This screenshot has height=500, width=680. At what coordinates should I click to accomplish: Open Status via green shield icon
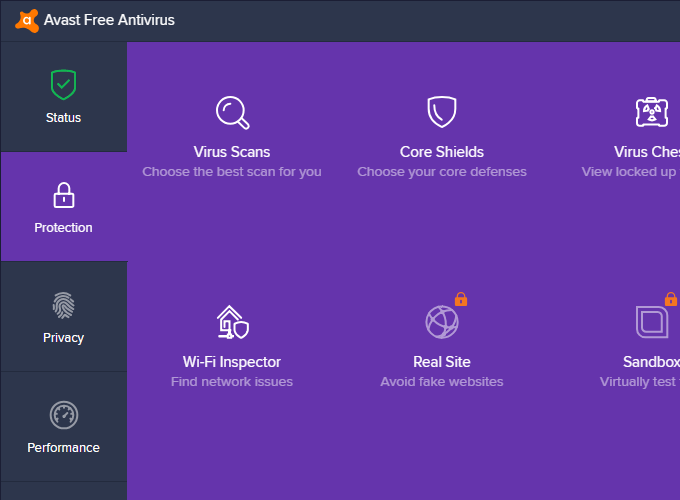(63, 85)
